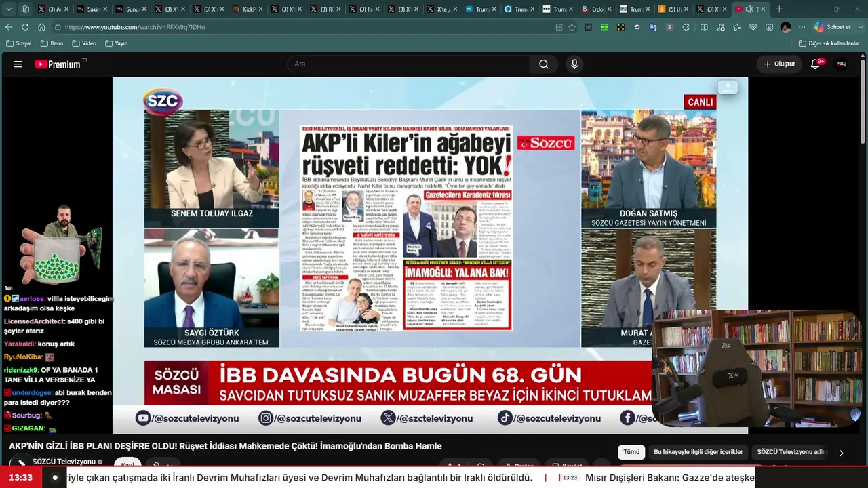Screen dimensions: 868x488
Task: Open the Sosyal bookmarks folder
Action: [x=19, y=43]
